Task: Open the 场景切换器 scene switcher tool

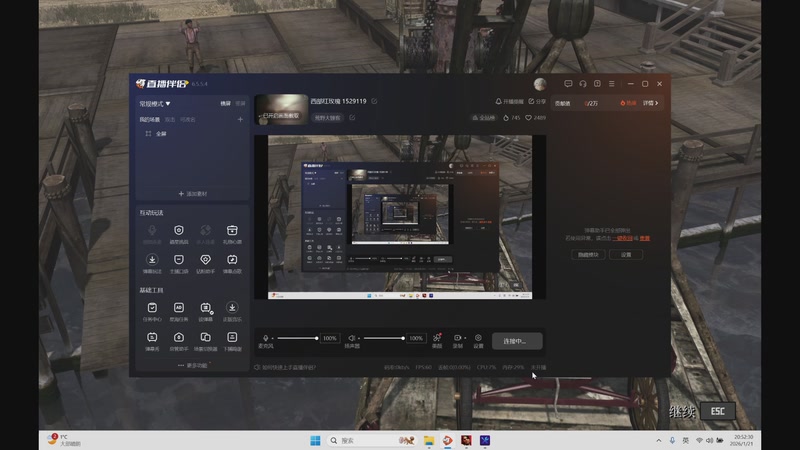Action: [x=205, y=341]
